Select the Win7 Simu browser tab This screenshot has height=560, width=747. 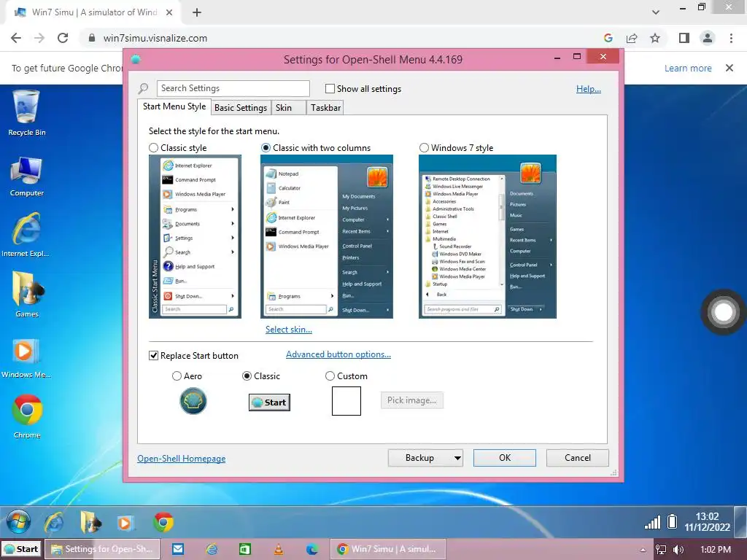tap(93, 12)
